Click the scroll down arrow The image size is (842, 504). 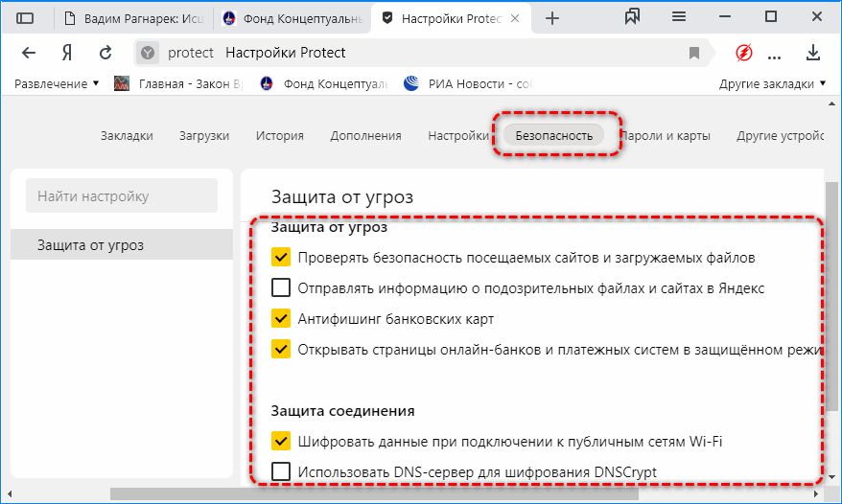(x=831, y=476)
